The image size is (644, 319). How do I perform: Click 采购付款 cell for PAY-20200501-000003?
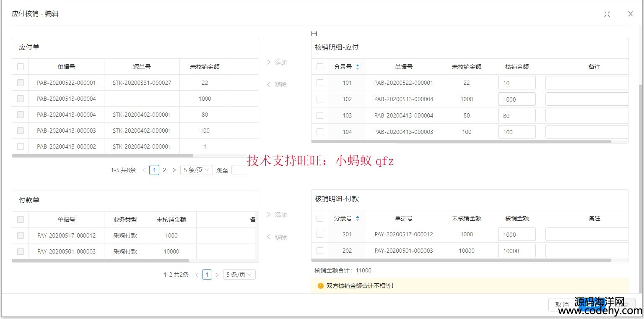125,251
